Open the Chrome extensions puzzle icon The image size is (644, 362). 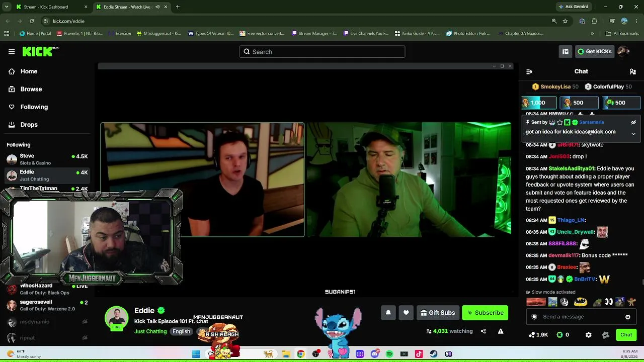(x=594, y=21)
